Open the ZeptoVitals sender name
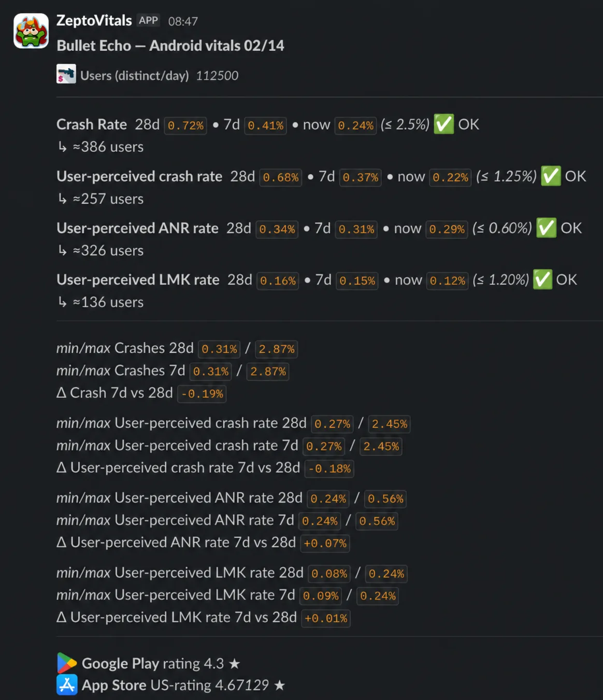The width and height of the screenshot is (603, 700). click(94, 20)
